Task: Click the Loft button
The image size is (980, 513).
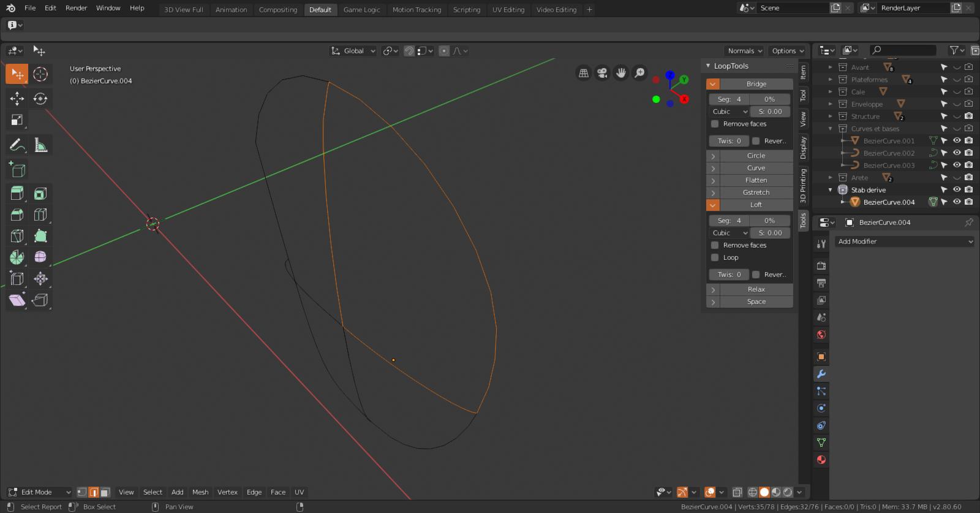Action: (756, 205)
